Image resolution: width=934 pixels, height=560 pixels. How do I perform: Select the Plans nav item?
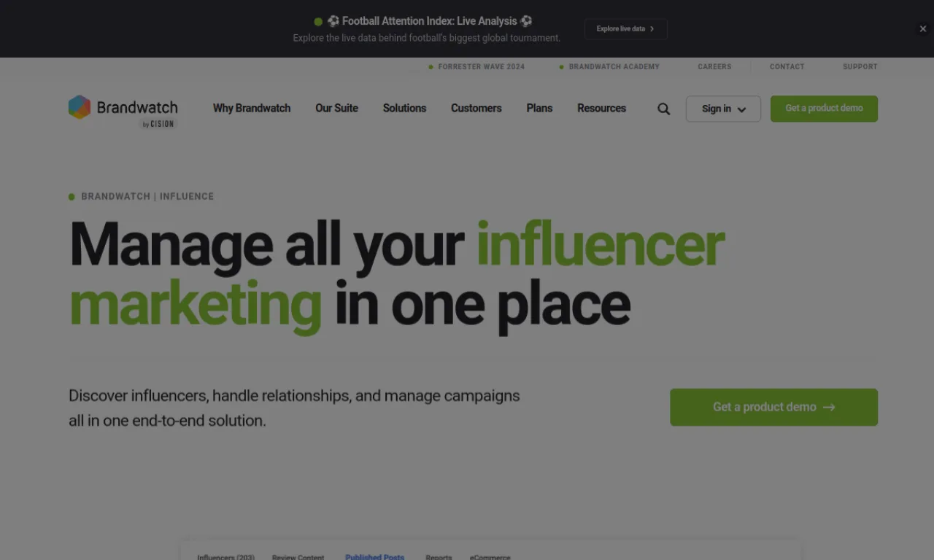(x=539, y=108)
